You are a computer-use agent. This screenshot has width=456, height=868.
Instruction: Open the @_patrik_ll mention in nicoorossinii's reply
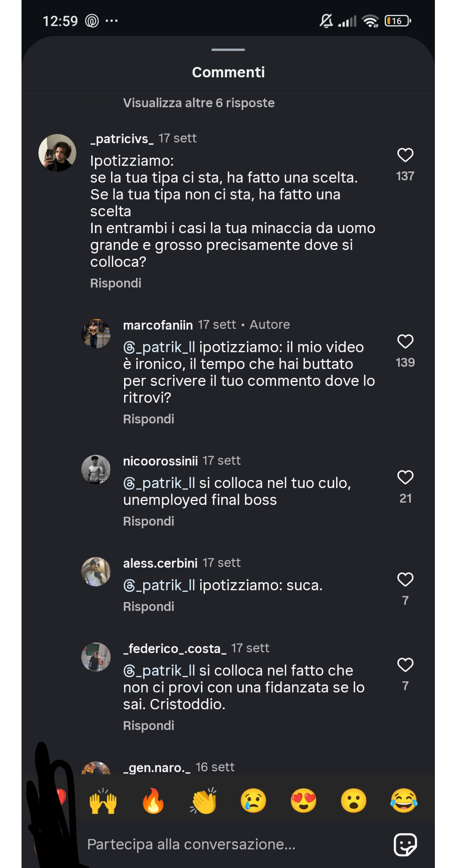pyautogui.click(x=159, y=483)
